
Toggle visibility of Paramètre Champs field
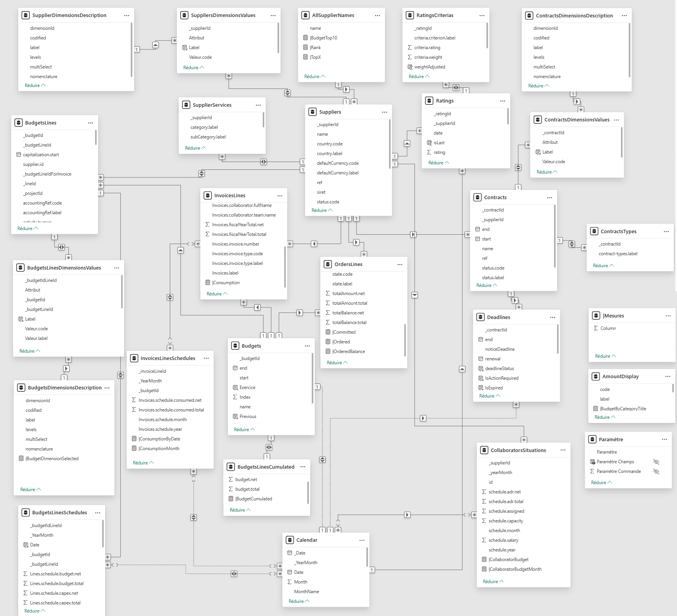(656, 462)
